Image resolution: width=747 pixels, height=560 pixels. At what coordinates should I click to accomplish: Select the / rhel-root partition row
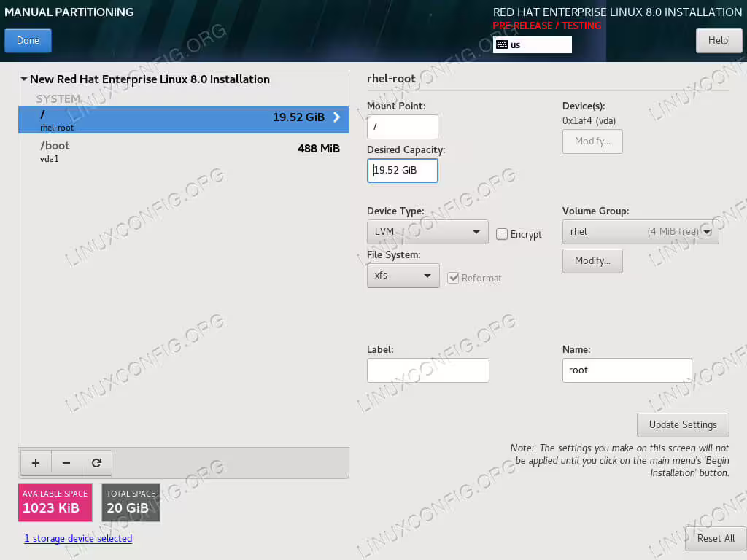point(183,120)
